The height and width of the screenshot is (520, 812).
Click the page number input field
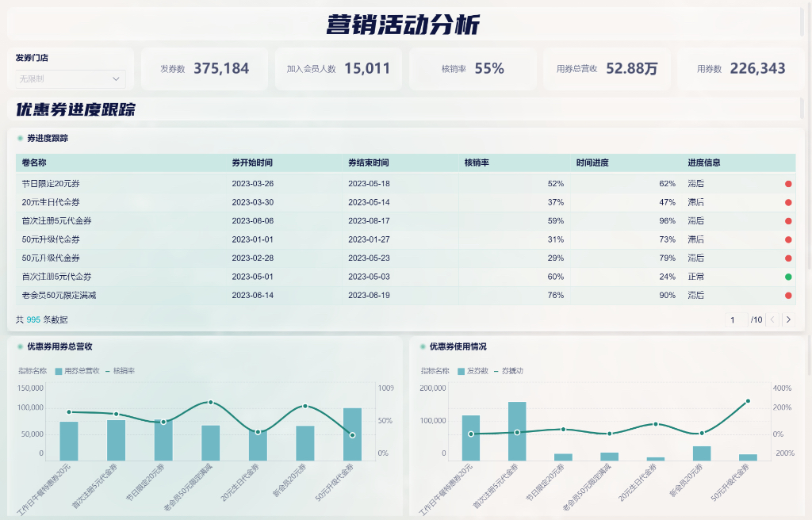coord(734,319)
